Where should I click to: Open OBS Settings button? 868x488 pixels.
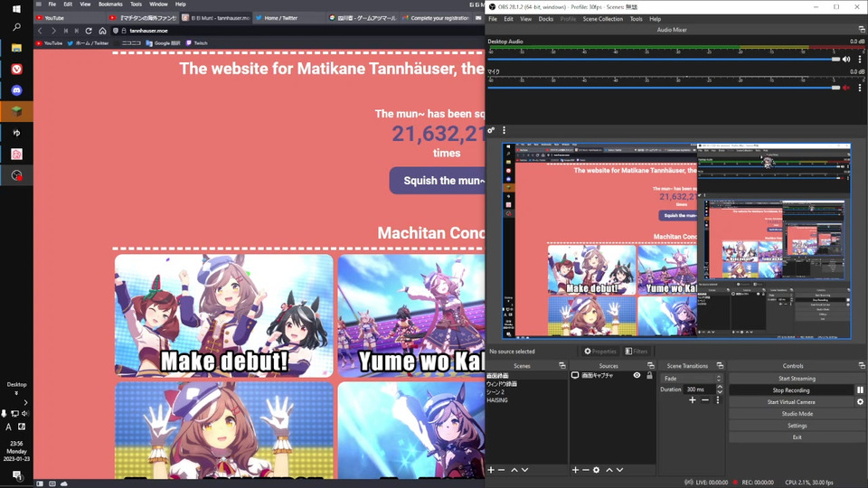(797, 426)
